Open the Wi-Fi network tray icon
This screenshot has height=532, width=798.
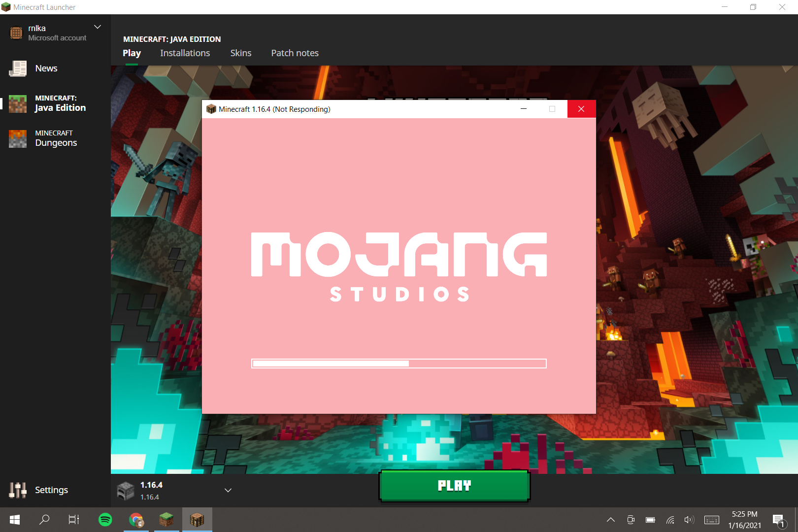point(670,520)
